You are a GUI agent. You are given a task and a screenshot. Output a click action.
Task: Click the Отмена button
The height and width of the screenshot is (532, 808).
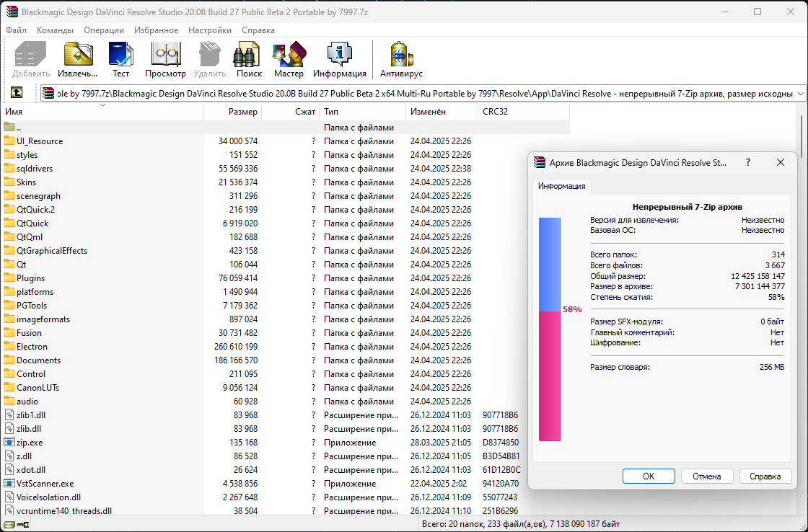(x=706, y=476)
